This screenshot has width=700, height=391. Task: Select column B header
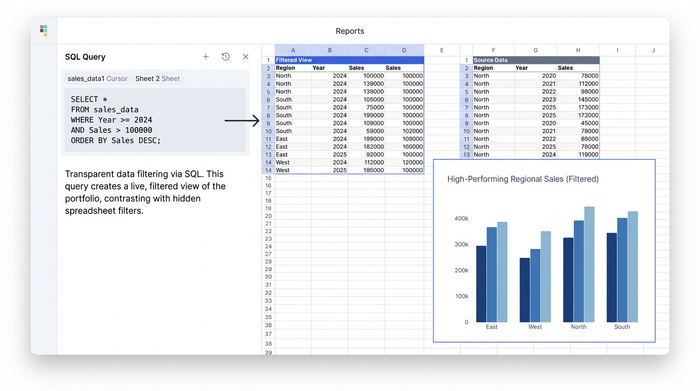[329, 50]
